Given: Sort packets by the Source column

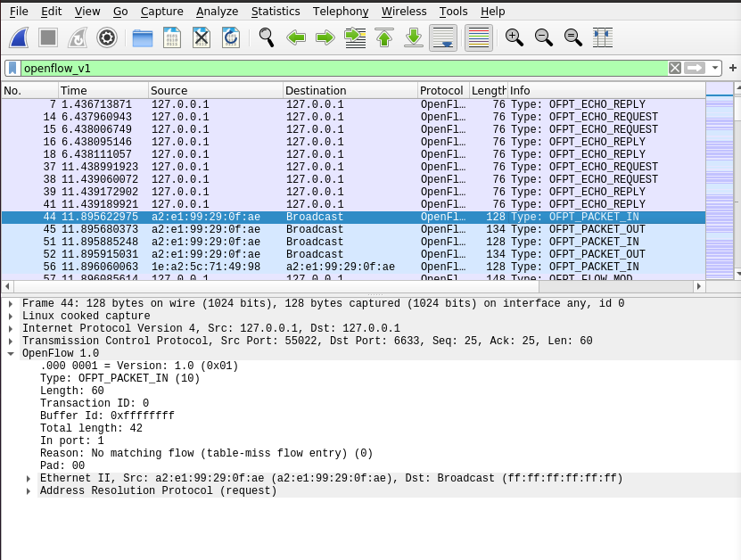Looking at the screenshot, I should (x=216, y=90).
